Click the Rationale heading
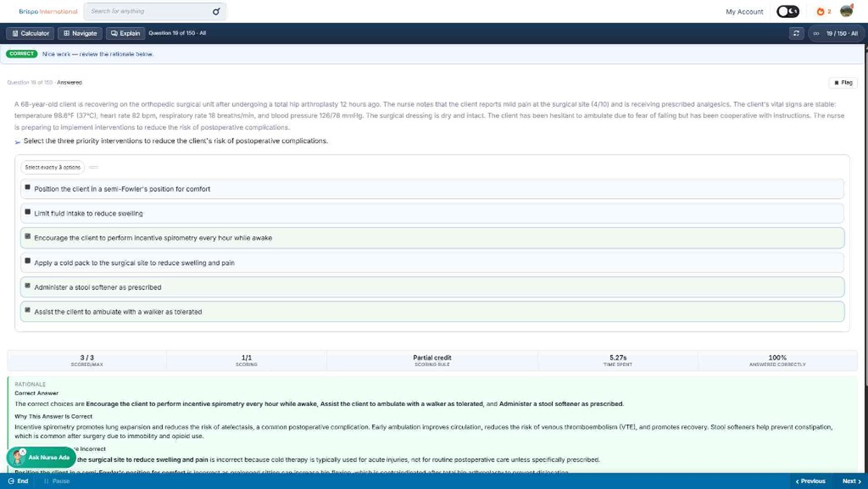Image resolution: width=868 pixels, height=489 pixels. pos(30,384)
